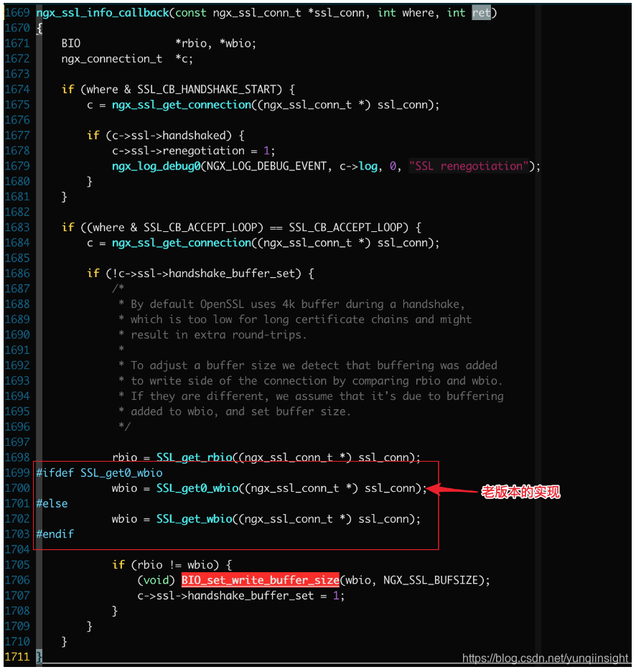Click line number 1711
The width and height of the screenshot is (636, 672).
click(17, 657)
